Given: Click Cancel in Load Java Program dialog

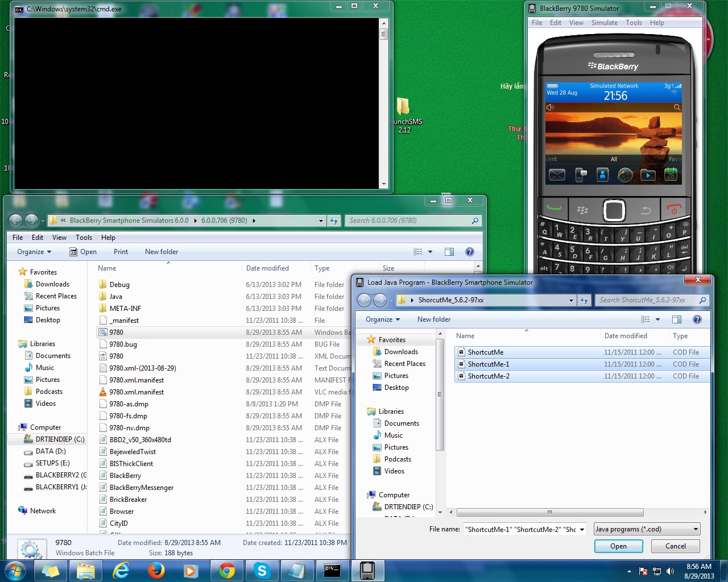Looking at the screenshot, I should click(x=676, y=546).
